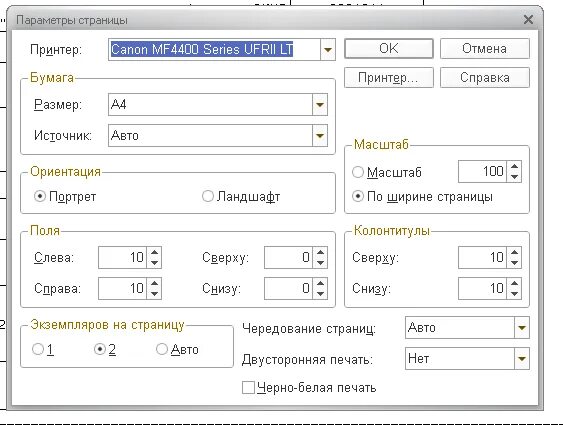Decrease Поля Сверху margin with down arrow

pyautogui.click(x=320, y=263)
